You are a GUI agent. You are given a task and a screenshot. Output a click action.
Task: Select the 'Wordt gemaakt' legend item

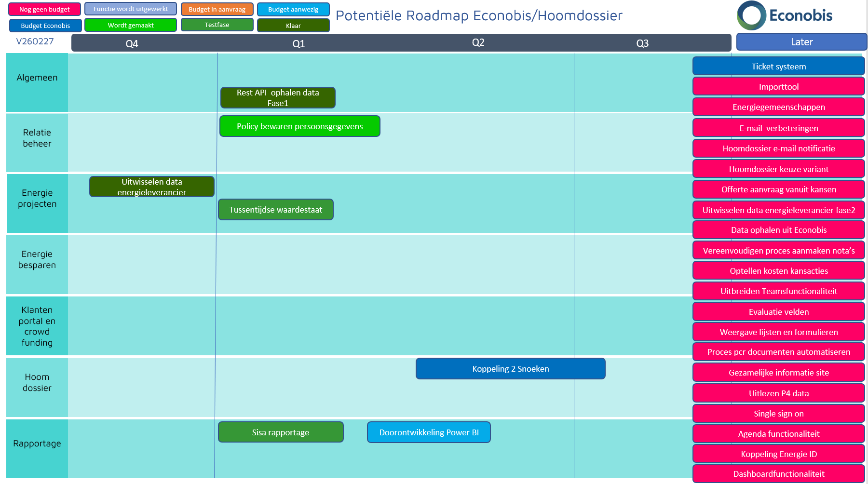131,25
